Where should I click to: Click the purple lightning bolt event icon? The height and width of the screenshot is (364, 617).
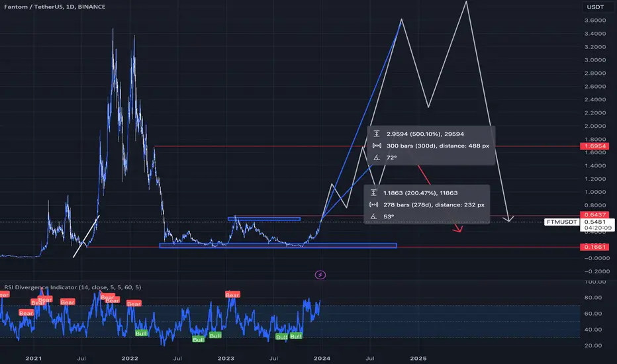pyautogui.click(x=320, y=275)
